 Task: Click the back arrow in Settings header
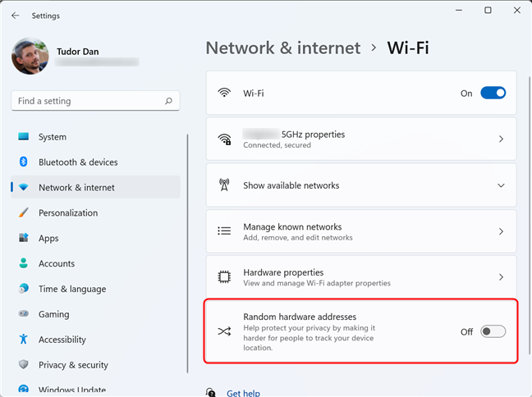(16, 16)
